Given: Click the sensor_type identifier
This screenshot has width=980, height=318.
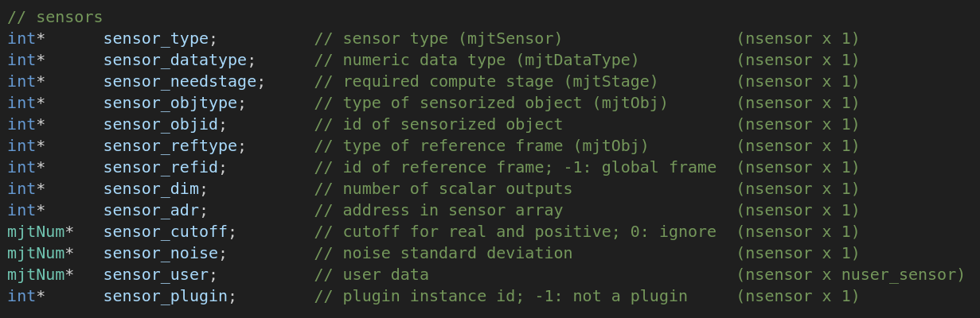Looking at the screenshot, I should (x=155, y=38).
